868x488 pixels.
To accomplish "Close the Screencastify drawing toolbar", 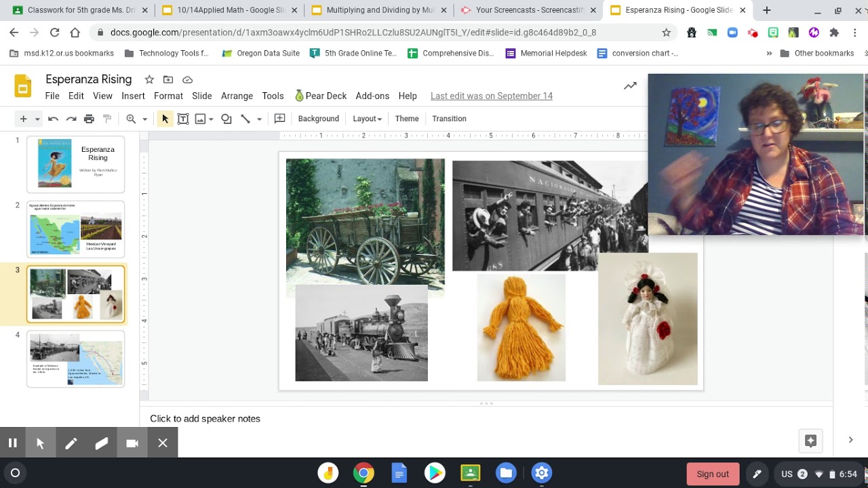I will (163, 443).
